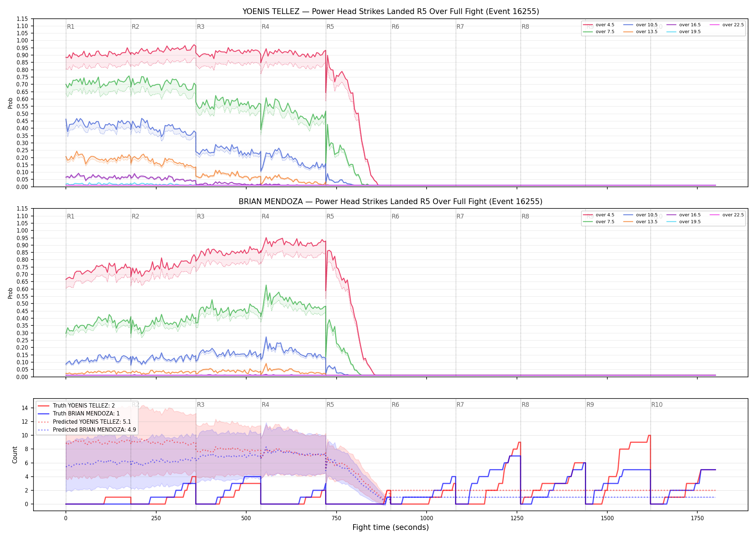Click R4 round marker in Mendoza chart
The image size is (756, 540).
coord(265,216)
